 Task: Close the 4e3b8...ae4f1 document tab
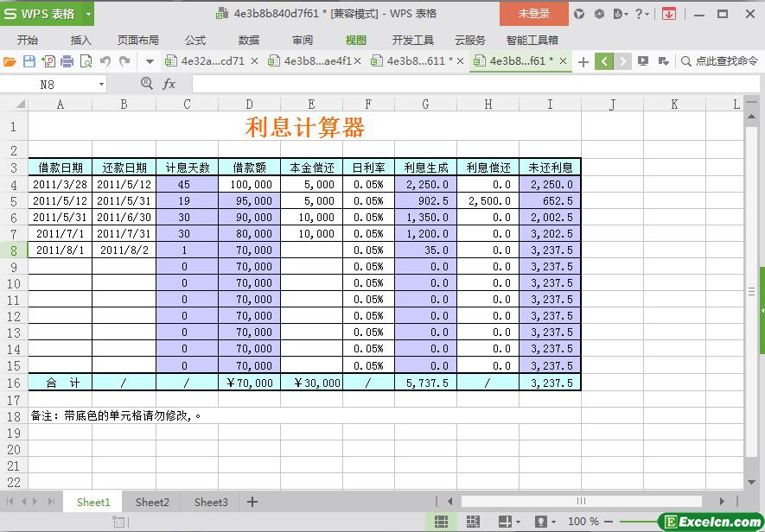[358, 61]
